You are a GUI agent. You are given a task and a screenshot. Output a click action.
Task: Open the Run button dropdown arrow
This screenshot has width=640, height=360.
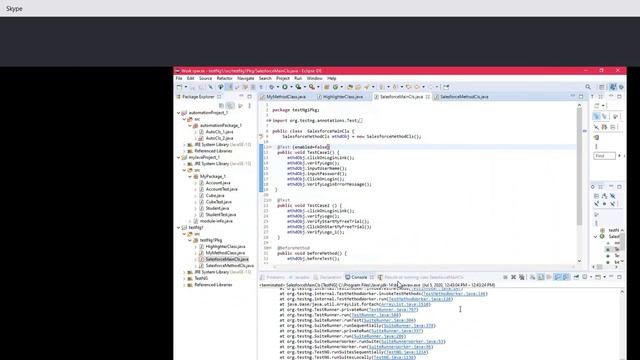coord(291,87)
